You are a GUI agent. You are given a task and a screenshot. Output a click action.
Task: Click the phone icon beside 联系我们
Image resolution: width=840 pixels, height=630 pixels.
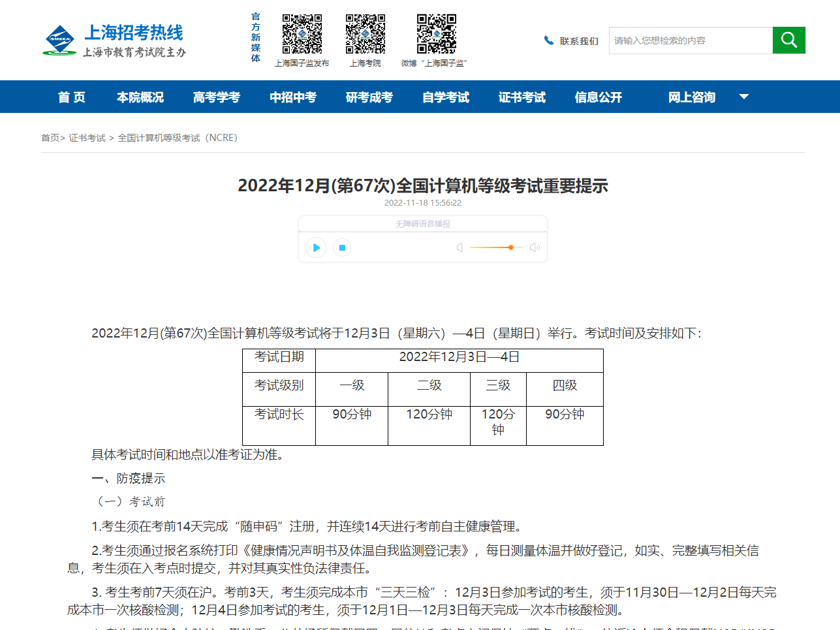pyautogui.click(x=548, y=40)
